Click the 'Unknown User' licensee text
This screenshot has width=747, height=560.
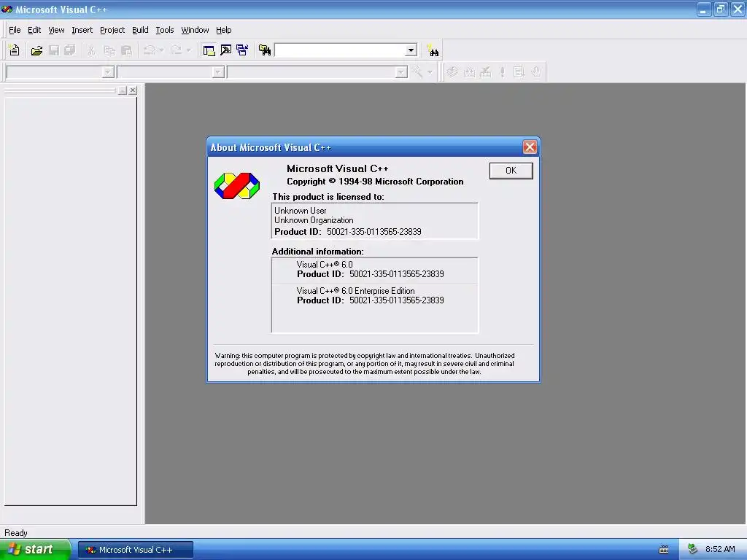tap(300, 211)
